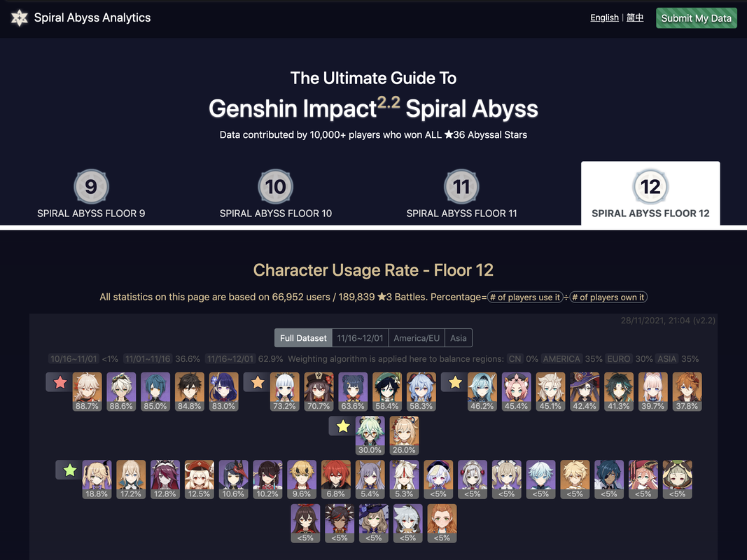Open the Spiral Abyss Floor 9 tab
The height and width of the screenshot is (560, 747).
[x=91, y=193]
